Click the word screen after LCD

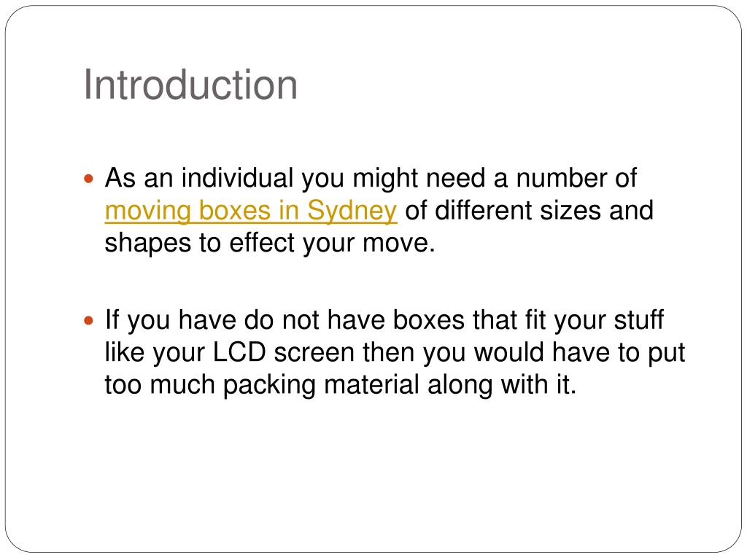coord(314,354)
